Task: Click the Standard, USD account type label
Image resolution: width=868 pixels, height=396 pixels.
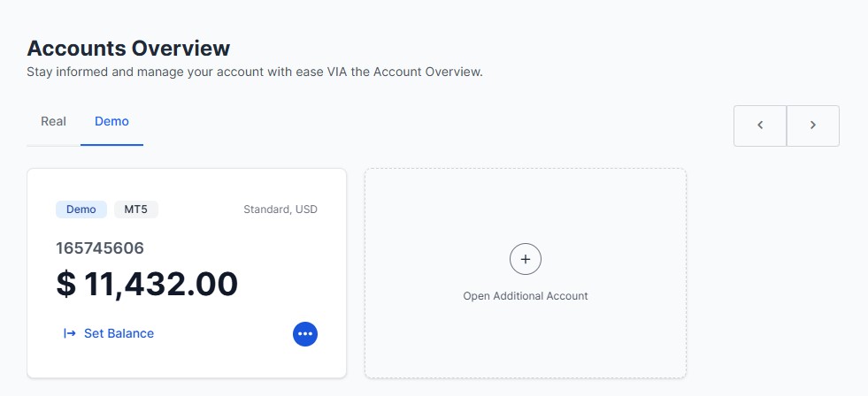Action: coord(280,209)
